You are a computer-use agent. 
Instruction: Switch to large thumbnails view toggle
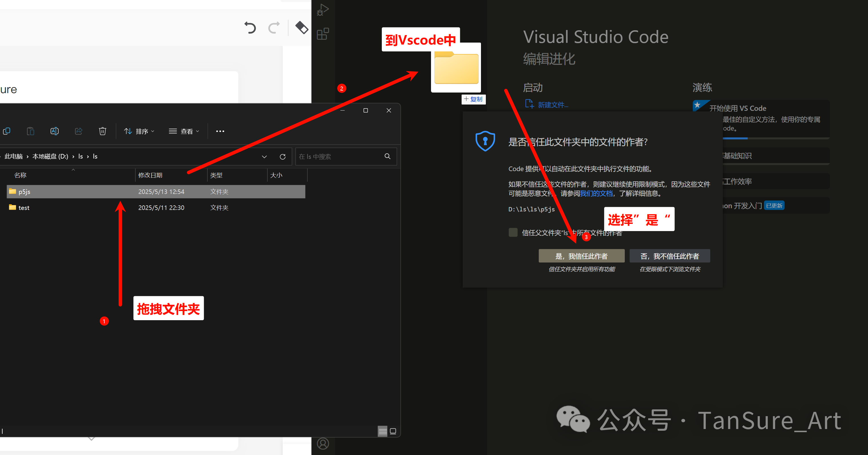[x=393, y=431]
